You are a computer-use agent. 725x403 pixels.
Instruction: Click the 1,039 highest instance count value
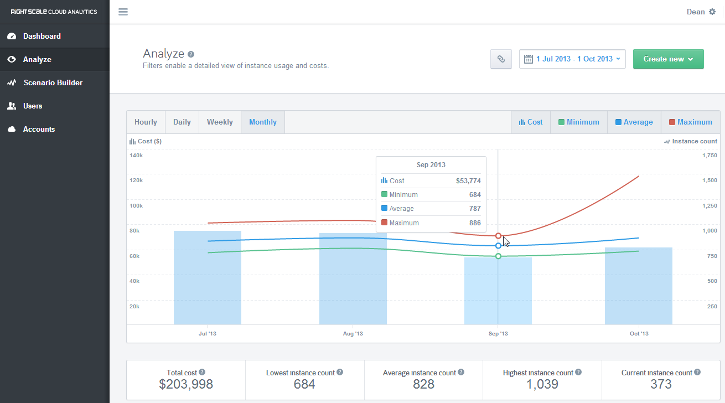pos(542,384)
